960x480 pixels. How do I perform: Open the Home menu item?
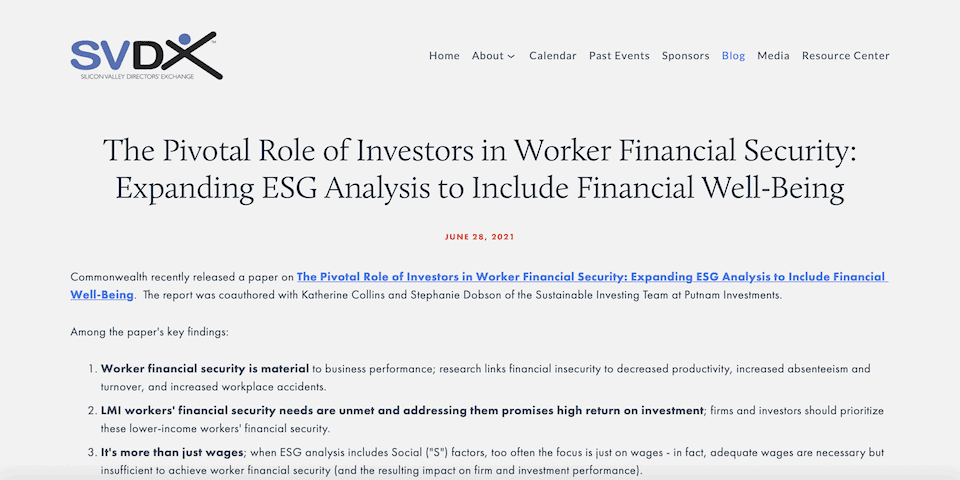(444, 56)
